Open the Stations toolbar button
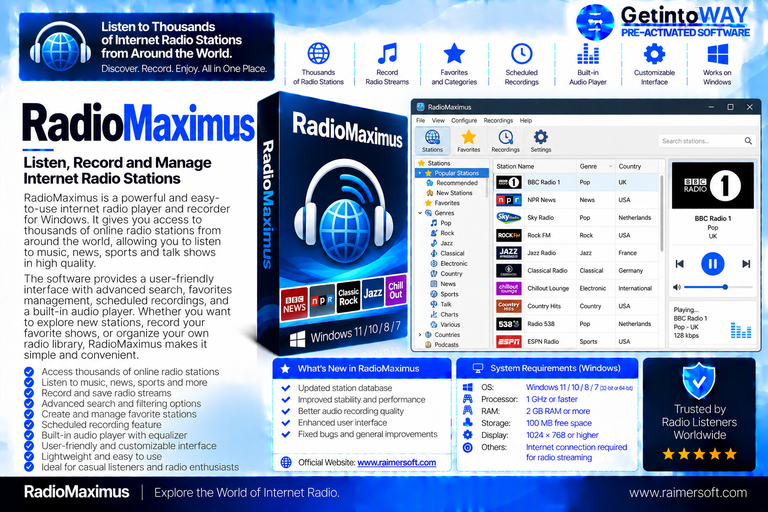Image resolution: width=768 pixels, height=512 pixels. [x=432, y=141]
